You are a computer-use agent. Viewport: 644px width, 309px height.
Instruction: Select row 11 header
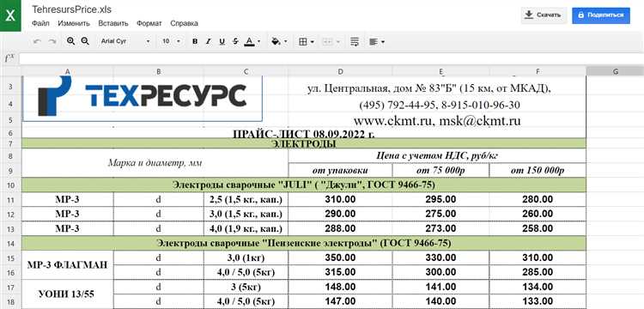pyautogui.click(x=10, y=200)
